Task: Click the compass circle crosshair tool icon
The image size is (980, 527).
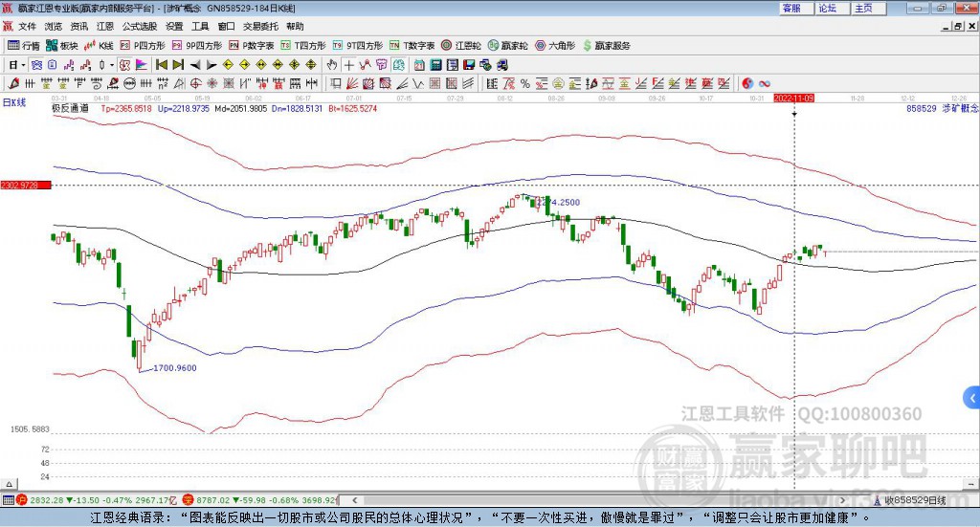Action: pos(195,83)
